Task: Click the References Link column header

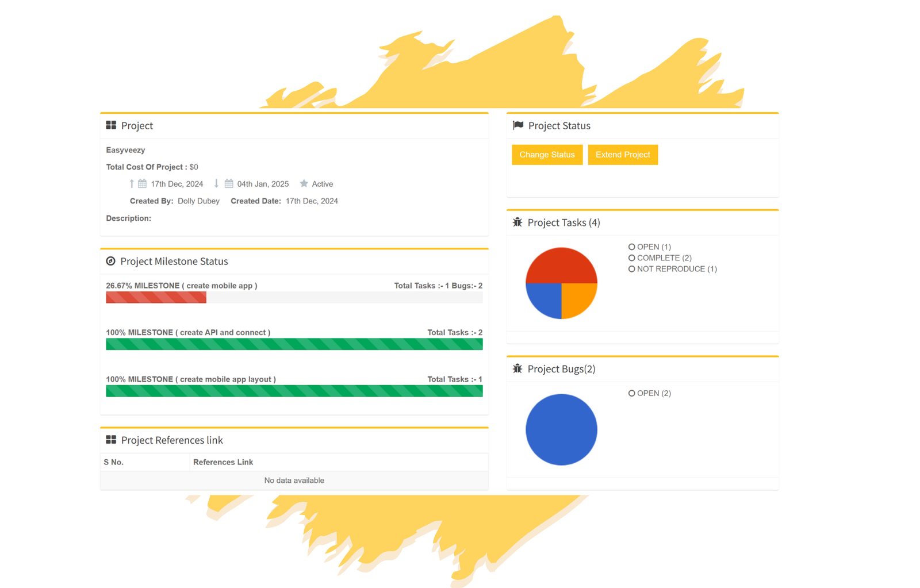Action: click(x=223, y=462)
